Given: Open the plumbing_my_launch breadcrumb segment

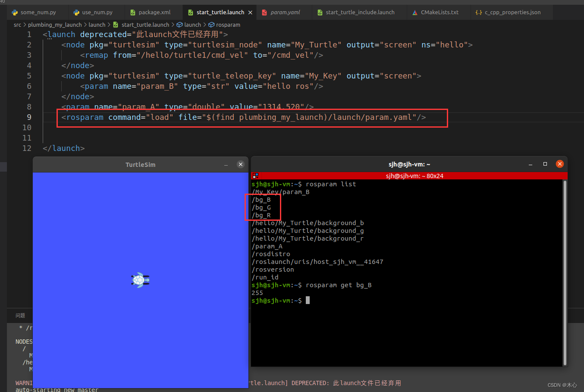Looking at the screenshot, I should pos(55,25).
